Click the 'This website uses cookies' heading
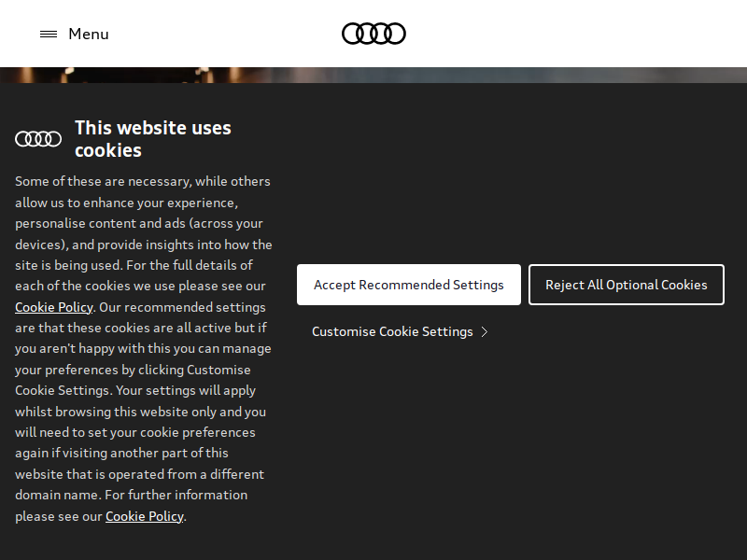 (153, 139)
